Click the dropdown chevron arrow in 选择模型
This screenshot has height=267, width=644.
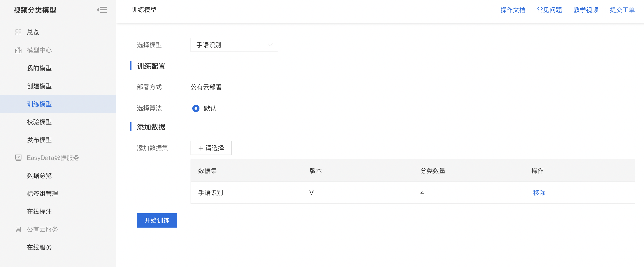[270, 45]
